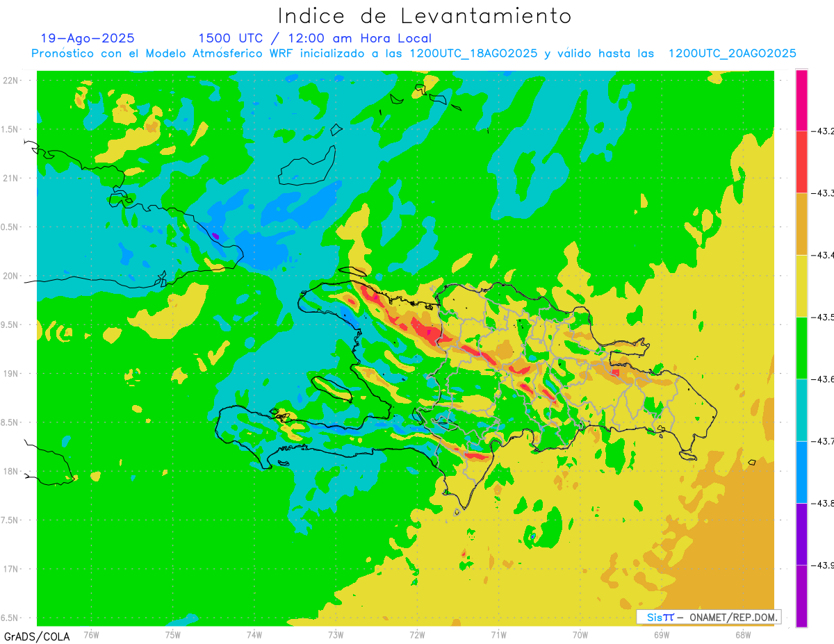834x644 pixels.
Task: Click the 1500 UTC / 12:00 am Hora Local text
Action: 315,38
